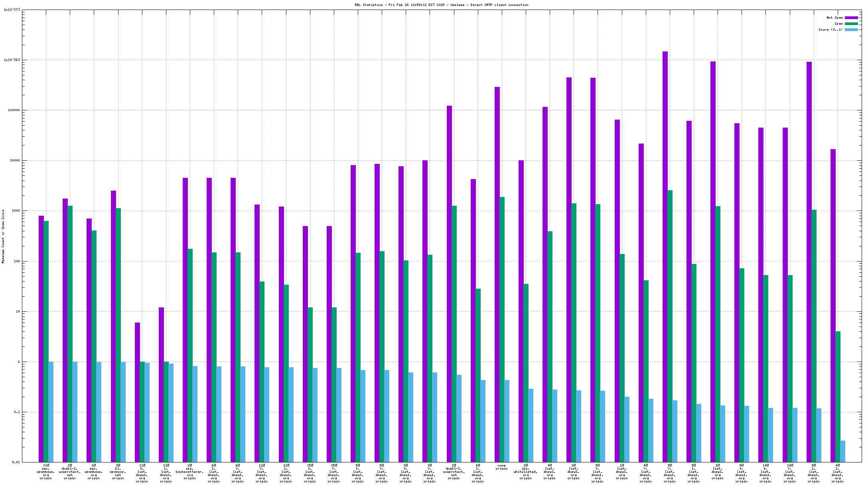Click the green Spam legend swatch
Viewport: 868px width, 488px height.
[x=851, y=24]
